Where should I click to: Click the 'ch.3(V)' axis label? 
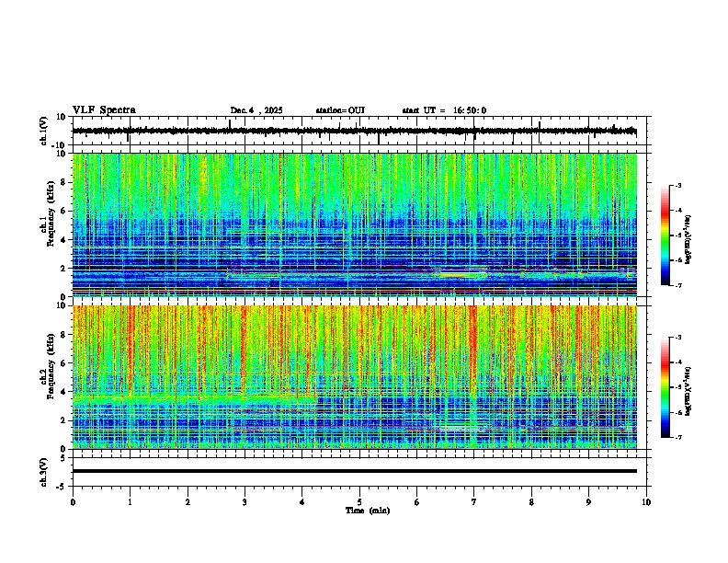(x=44, y=472)
